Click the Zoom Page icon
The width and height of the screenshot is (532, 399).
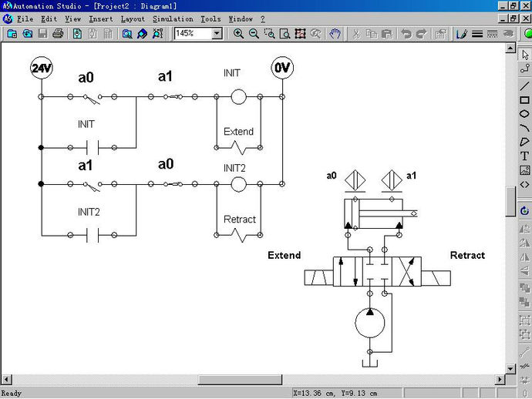(285, 34)
